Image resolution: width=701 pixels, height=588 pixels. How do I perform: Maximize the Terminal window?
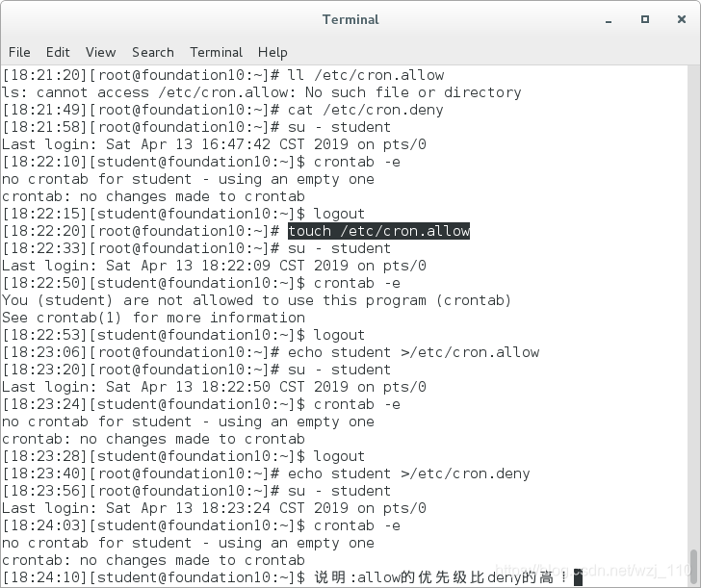645,19
